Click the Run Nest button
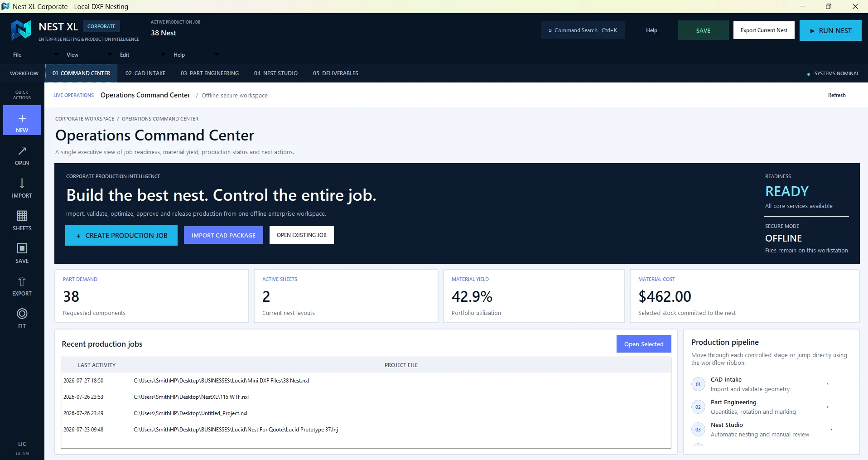The width and height of the screenshot is (868, 460). [830, 30]
